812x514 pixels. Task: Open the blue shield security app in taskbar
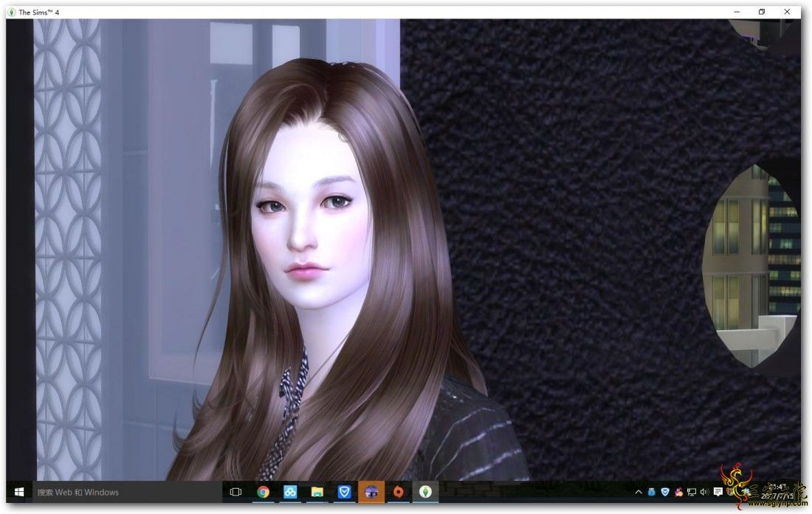345,492
